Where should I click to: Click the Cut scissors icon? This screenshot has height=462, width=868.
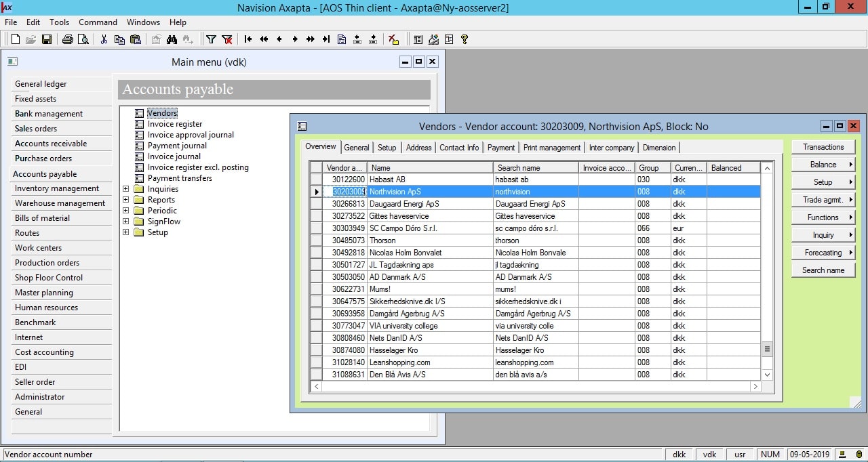(x=104, y=39)
